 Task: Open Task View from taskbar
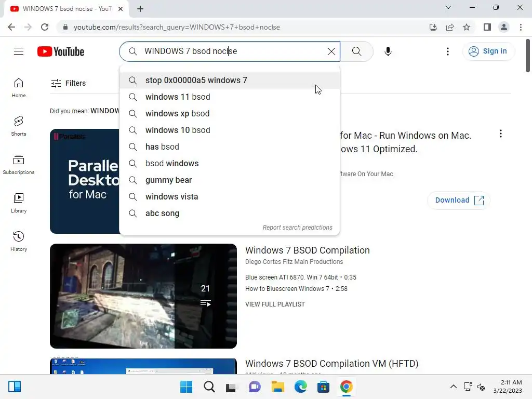(231, 387)
